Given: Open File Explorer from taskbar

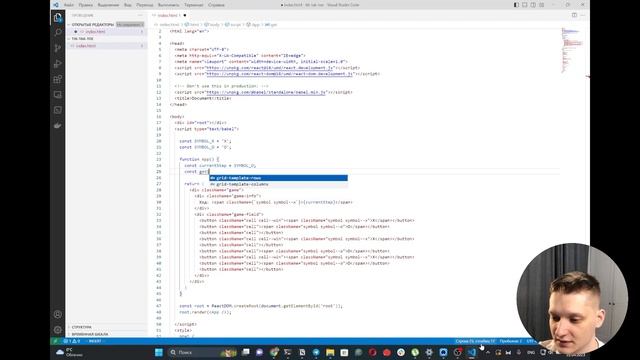Looking at the screenshot, I should [x=330, y=352].
